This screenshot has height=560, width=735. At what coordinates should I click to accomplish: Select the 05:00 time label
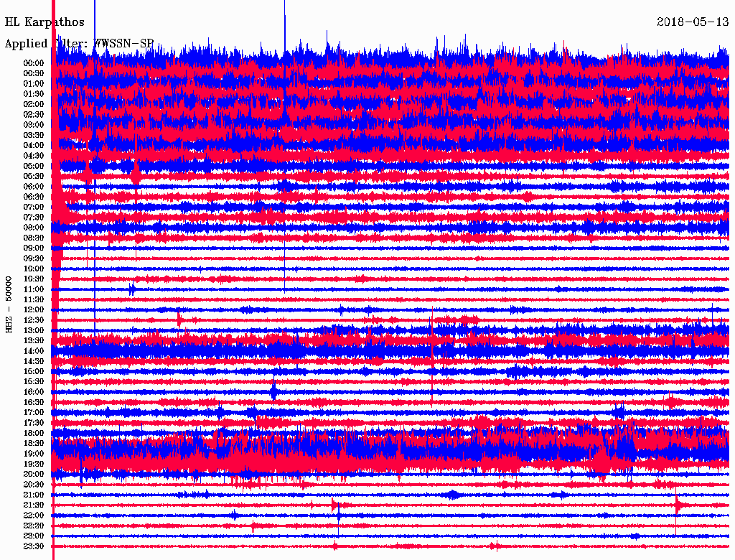(x=33, y=166)
